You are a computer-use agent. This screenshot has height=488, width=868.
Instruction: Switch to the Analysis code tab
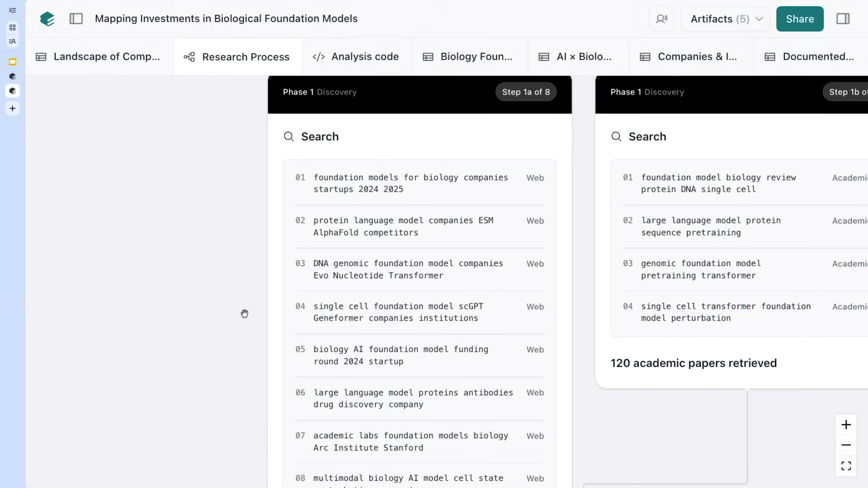click(356, 56)
